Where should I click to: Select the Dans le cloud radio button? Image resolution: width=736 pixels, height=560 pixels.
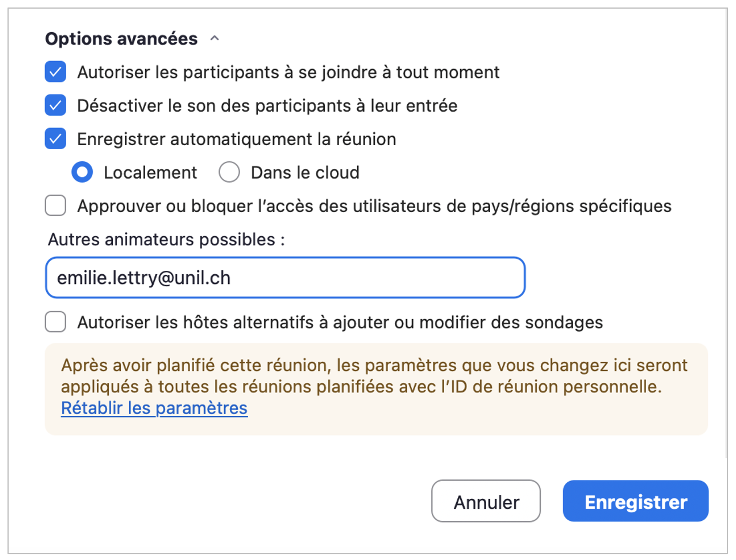point(229,172)
